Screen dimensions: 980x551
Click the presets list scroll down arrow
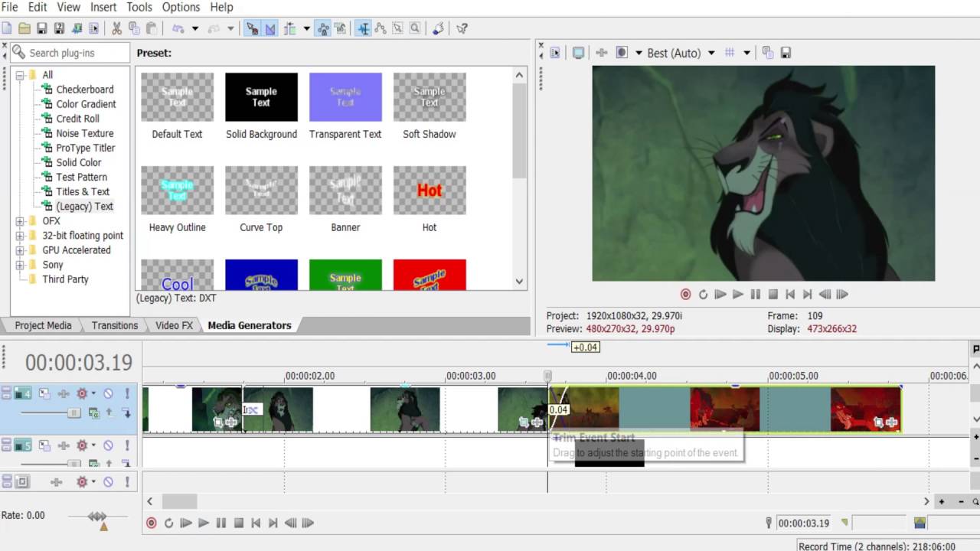pos(519,282)
